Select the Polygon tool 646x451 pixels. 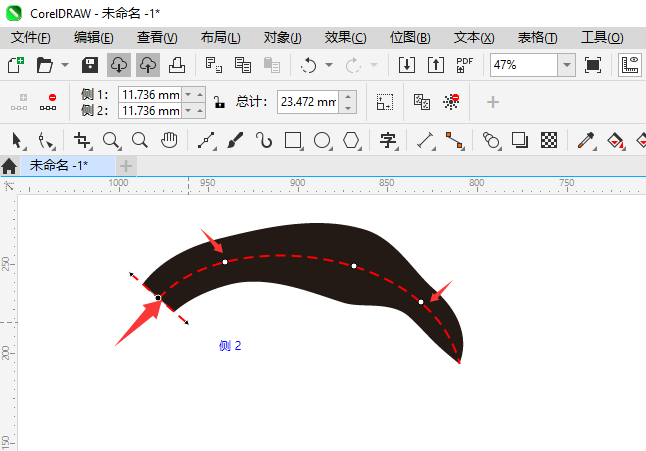click(351, 140)
